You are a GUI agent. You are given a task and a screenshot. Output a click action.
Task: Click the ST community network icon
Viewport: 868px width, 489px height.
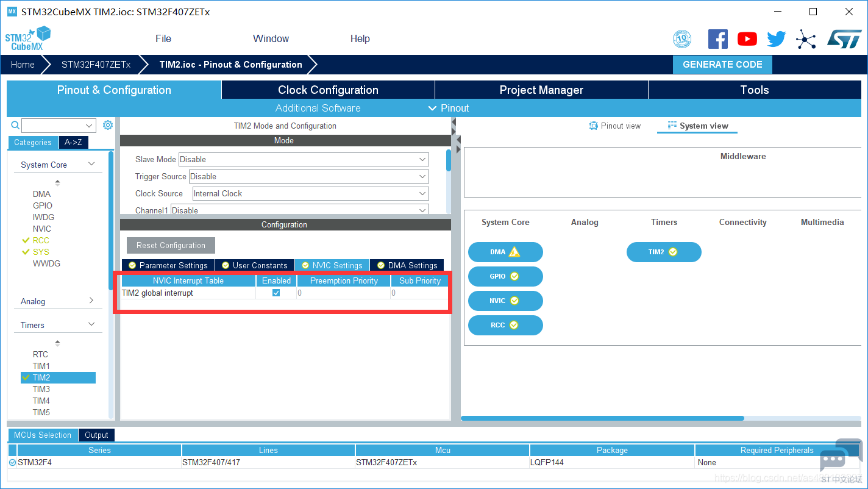[806, 40]
